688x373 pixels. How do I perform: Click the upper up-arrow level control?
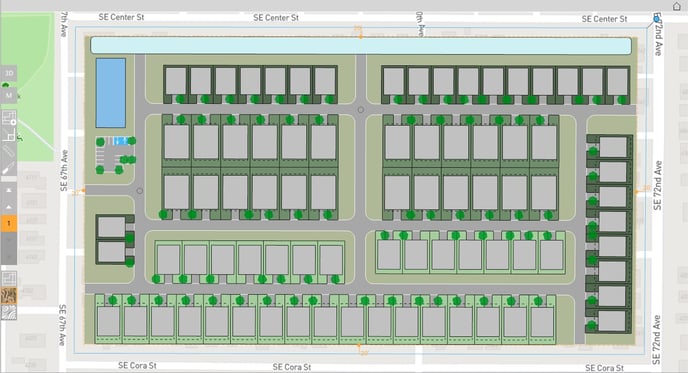click(x=9, y=190)
